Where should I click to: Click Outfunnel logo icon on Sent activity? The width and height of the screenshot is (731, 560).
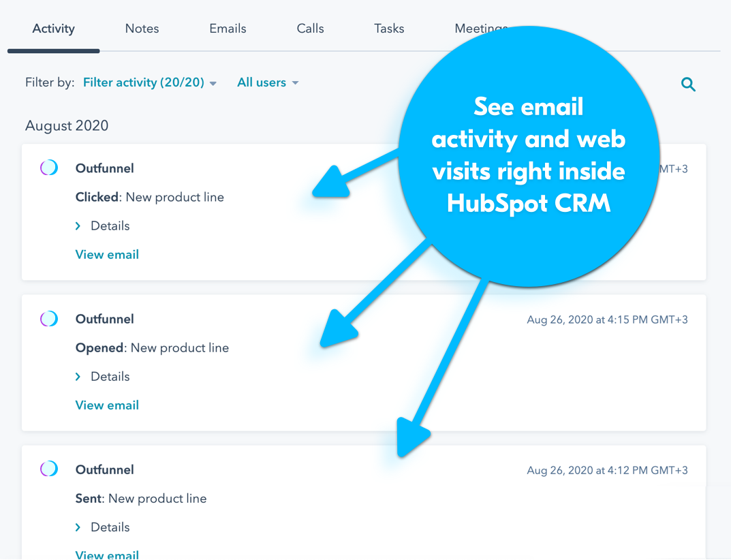tap(49, 469)
